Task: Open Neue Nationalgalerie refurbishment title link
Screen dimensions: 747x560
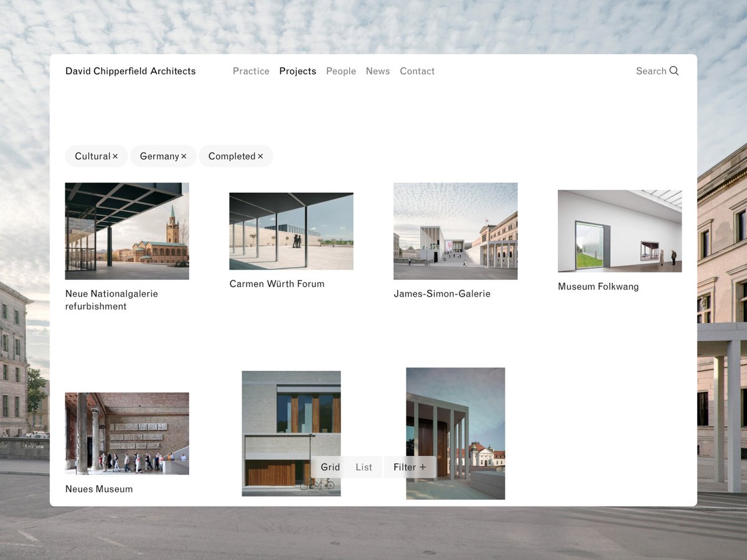Action: [x=112, y=300]
